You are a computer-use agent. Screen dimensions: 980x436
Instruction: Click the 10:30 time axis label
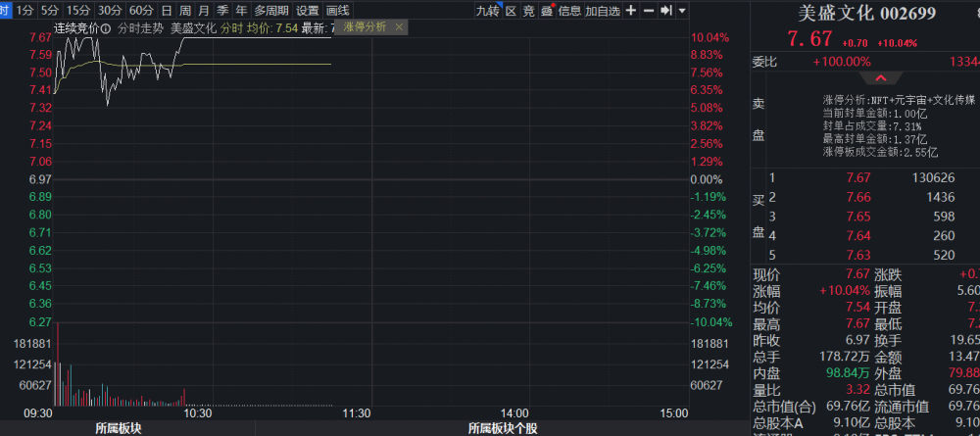click(198, 413)
